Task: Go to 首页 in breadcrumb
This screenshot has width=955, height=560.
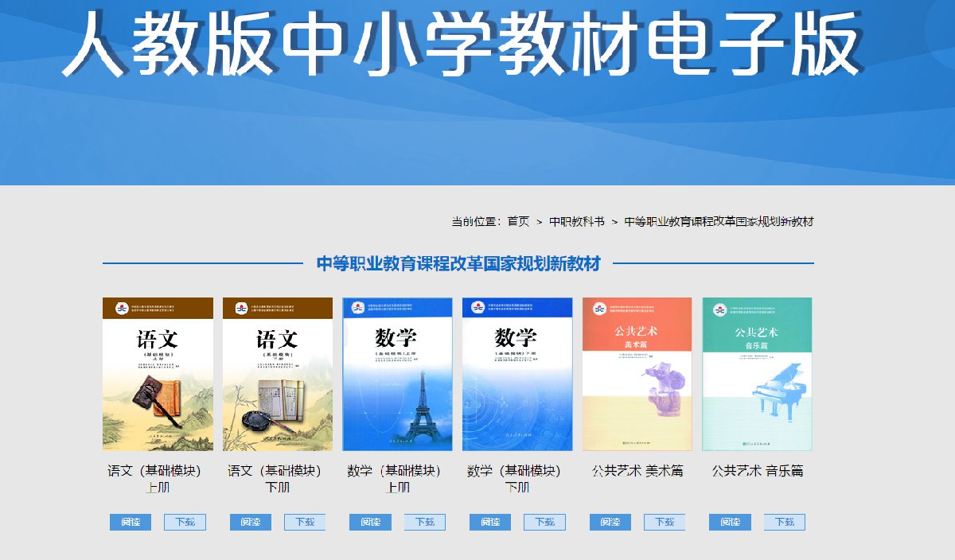Action: [518, 221]
